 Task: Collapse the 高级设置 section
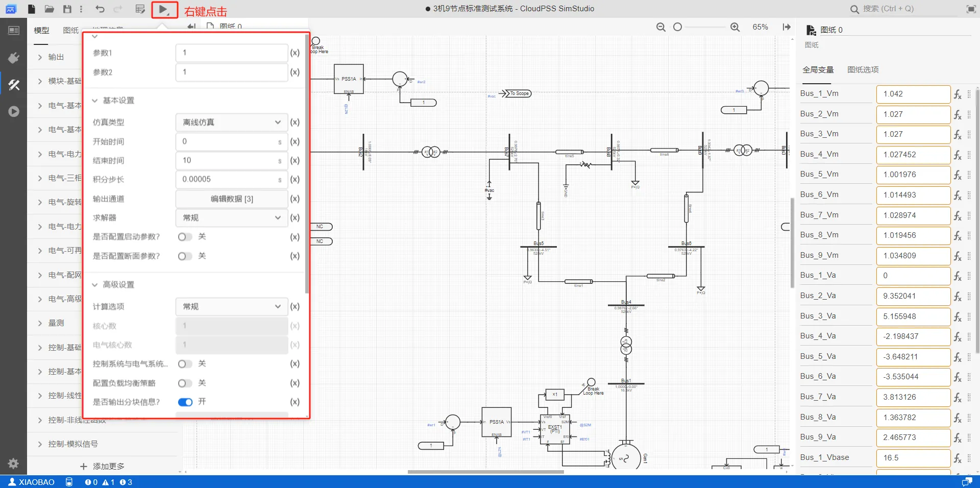point(95,285)
